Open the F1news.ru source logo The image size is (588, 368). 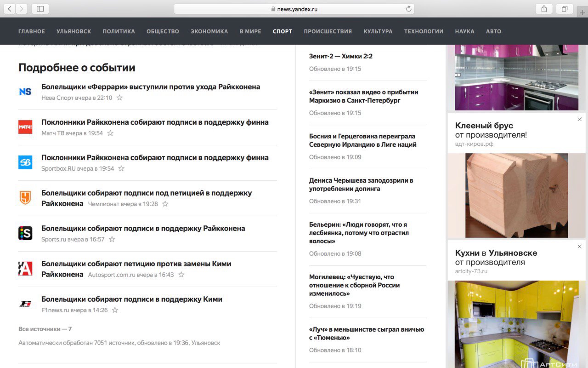pyautogui.click(x=25, y=304)
